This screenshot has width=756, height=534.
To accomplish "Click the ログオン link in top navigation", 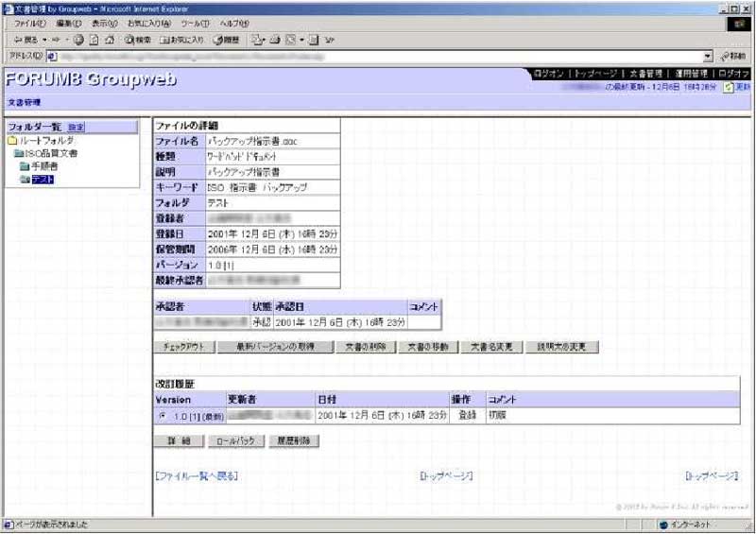I will pyautogui.click(x=549, y=74).
